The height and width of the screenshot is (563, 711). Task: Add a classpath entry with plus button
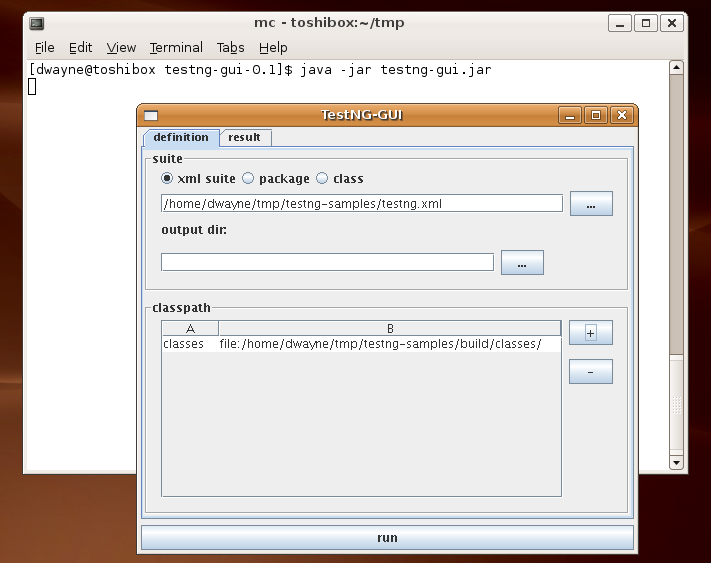click(590, 333)
